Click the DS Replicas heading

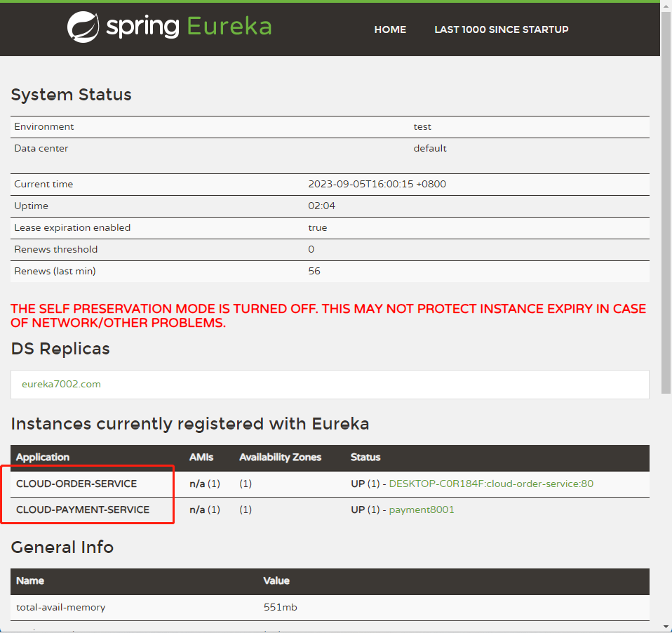tap(60, 349)
